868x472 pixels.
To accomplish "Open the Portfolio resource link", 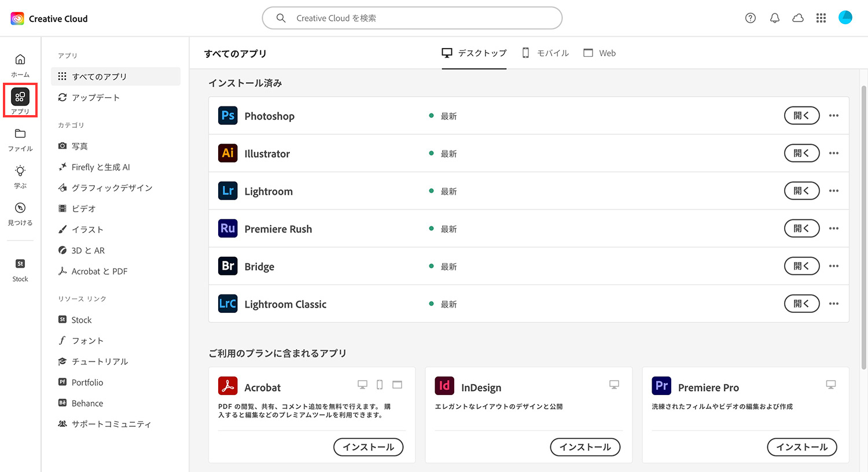I will coord(80,382).
